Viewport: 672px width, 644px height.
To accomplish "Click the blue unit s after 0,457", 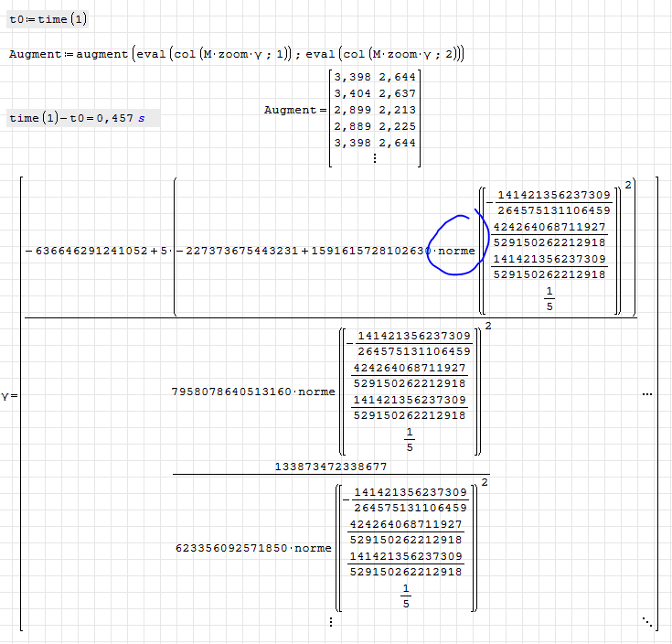I will 142,119.
